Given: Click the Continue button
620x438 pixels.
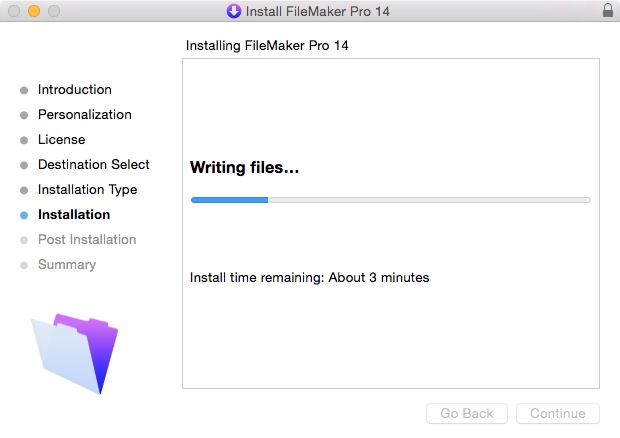Looking at the screenshot, I should click(x=558, y=413).
